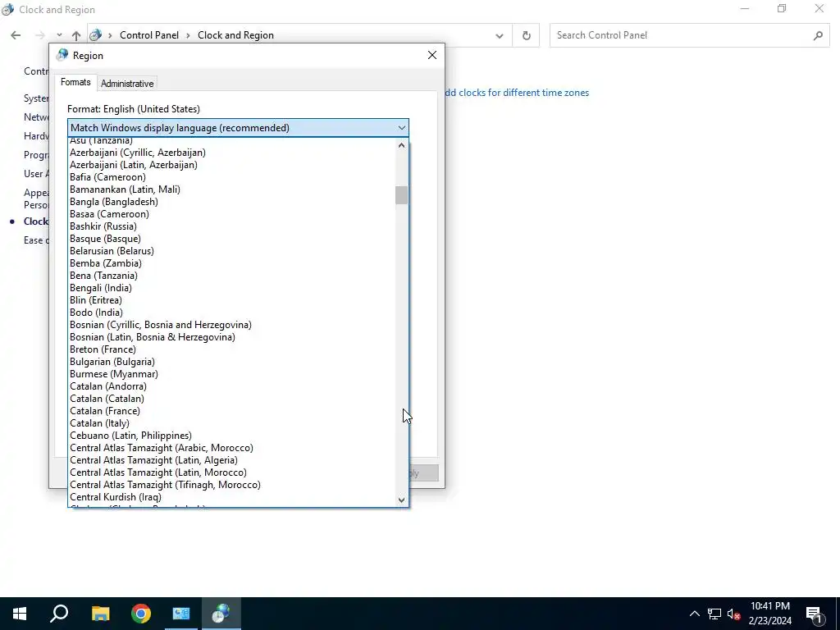This screenshot has height=630, width=840.
Task: Choose Central Atlas Tamazight (Latin, Morocco)
Action: pyautogui.click(x=231, y=473)
